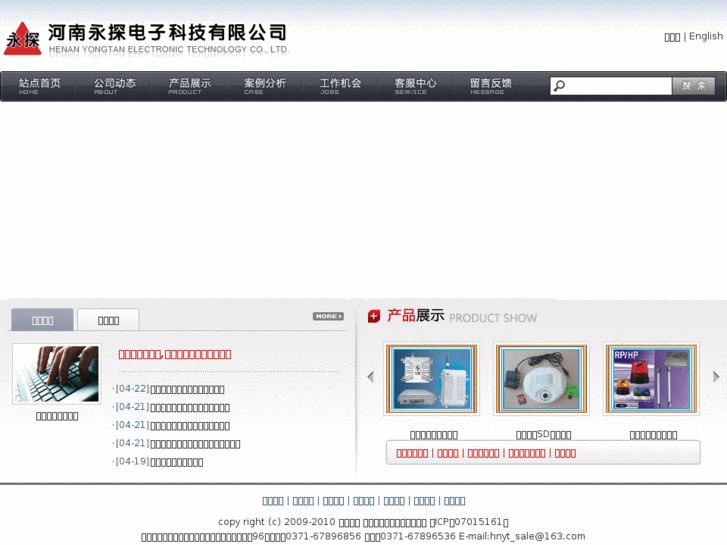Open the 客服中心 SERVICE menu item

[x=415, y=86]
